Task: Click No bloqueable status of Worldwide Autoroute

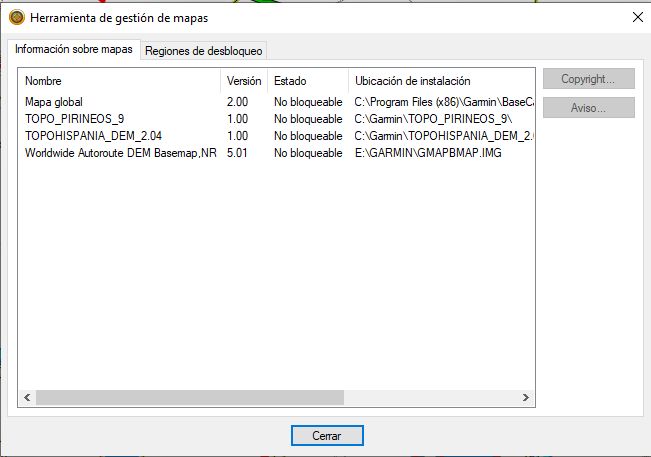Action: point(308,153)
